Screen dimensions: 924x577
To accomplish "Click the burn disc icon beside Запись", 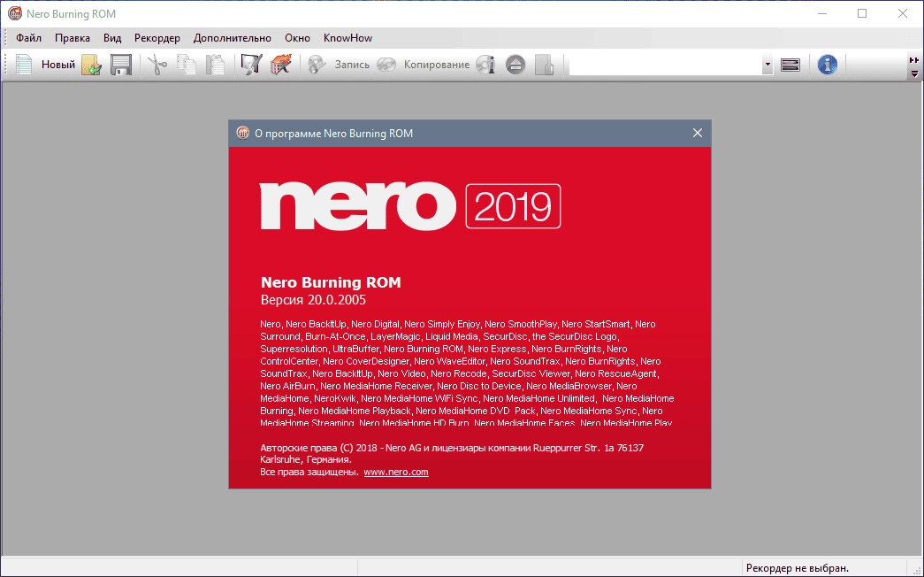I will 317,65.
